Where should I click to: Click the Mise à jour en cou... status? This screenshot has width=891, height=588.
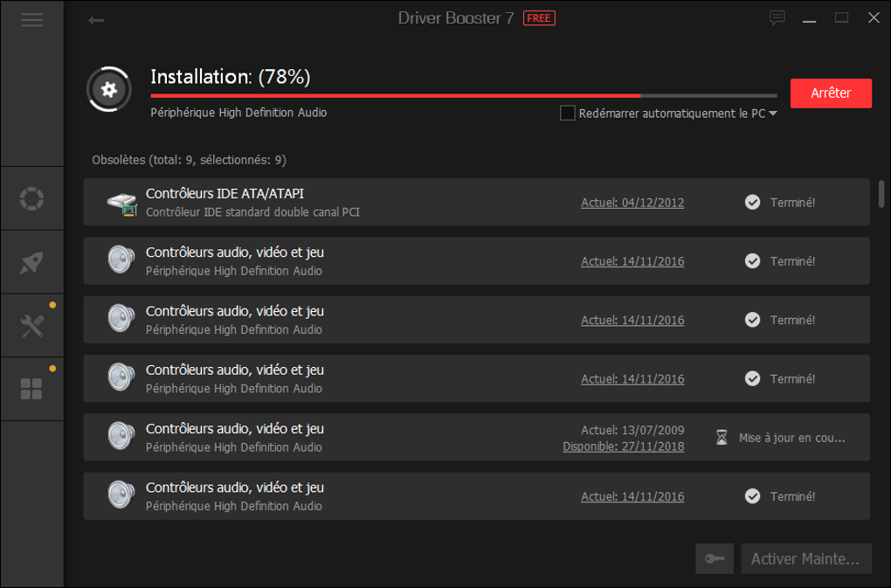791,438
